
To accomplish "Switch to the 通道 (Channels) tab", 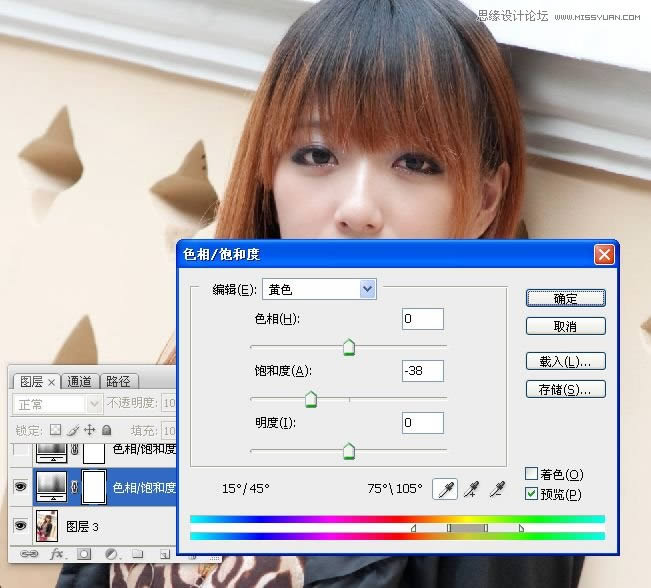I will [x=80, y=381].
